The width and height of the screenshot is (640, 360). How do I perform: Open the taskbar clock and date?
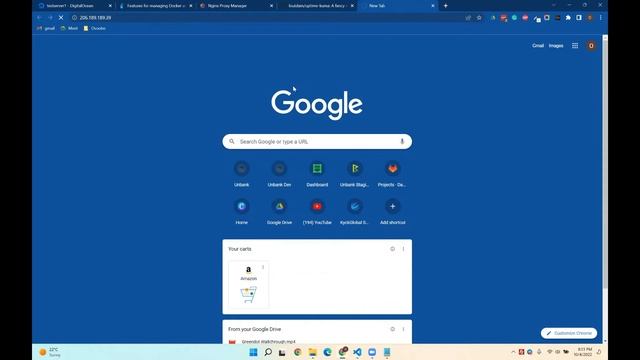[583, 352]
